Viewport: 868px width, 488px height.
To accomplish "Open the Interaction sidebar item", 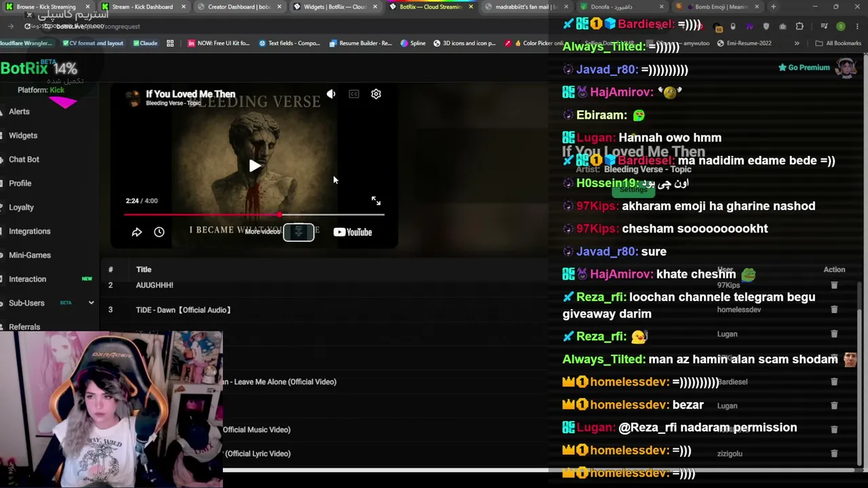I will [x=28, y=279].
